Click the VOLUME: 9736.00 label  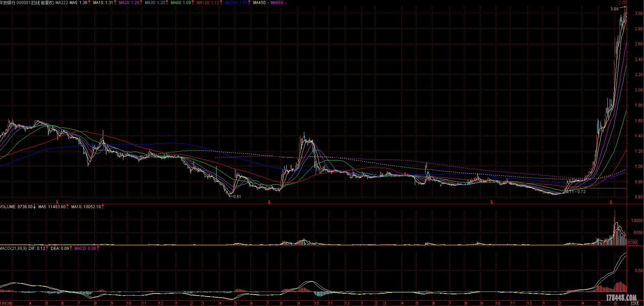tap(16, 207)
